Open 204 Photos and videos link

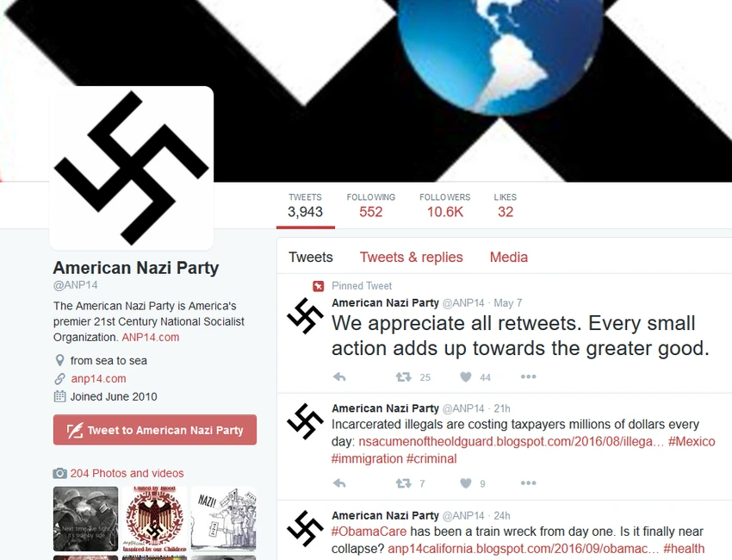pyautogui.click(x=127, y=473)
